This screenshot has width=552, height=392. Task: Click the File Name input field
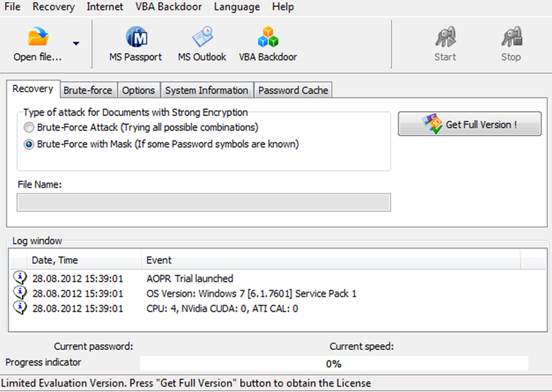pos(204,202)
